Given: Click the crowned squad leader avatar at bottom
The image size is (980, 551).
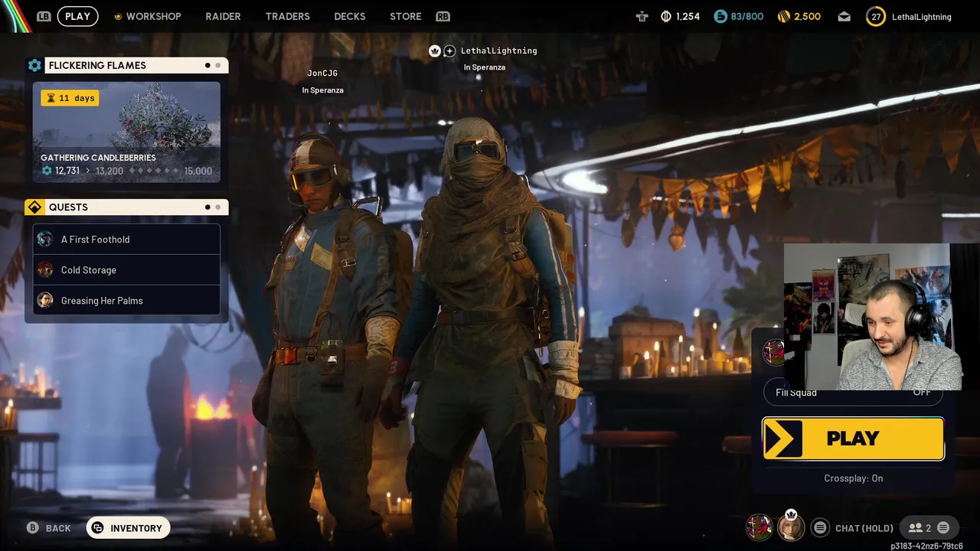Looking at the screenshot, I should tap(791, 527).
